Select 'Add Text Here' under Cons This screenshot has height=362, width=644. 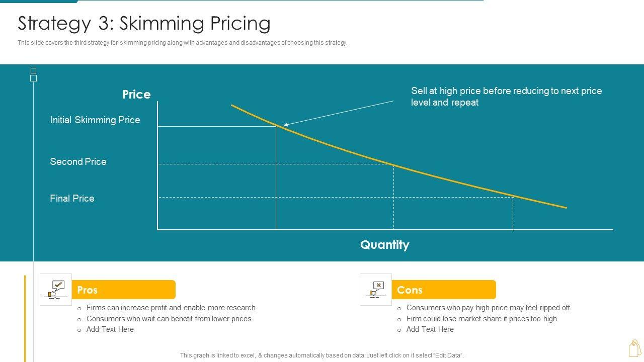coord(430,329)
